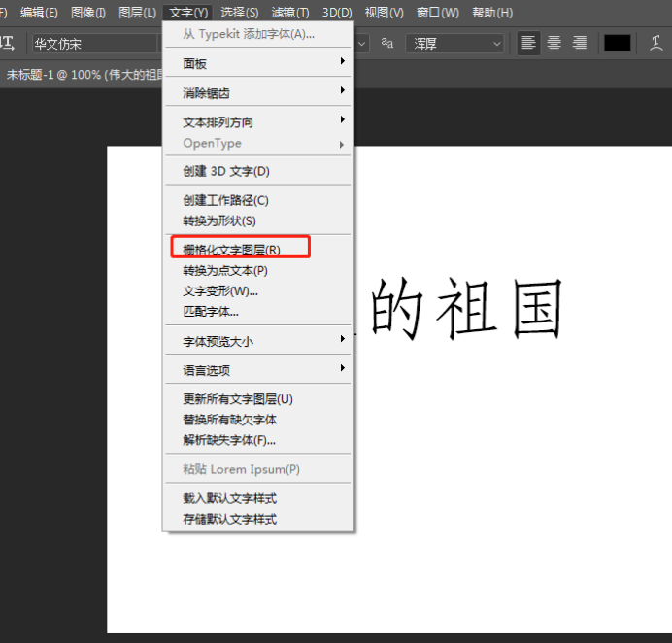Open the 选择(S) menu
The width and height of the screenshot is (672, 643).
pyautogui.click(x=240, y=13)
